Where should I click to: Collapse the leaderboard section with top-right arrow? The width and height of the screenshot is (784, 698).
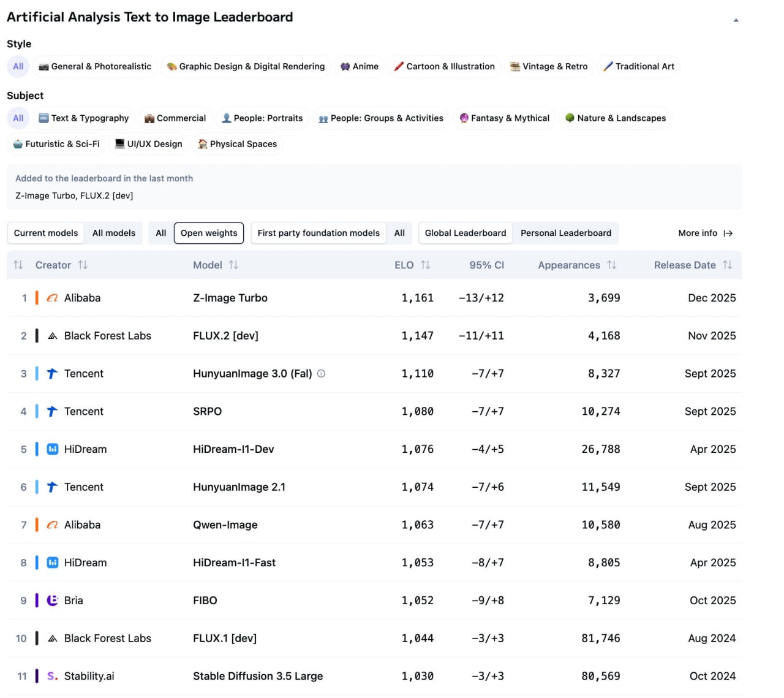coord(736,20)
